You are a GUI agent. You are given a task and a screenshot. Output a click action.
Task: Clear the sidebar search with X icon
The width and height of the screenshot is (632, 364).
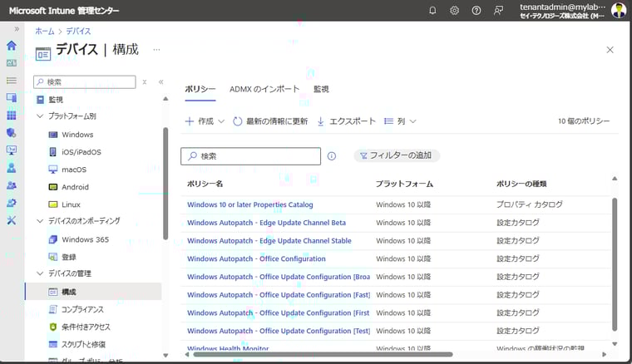coord(145,82)
